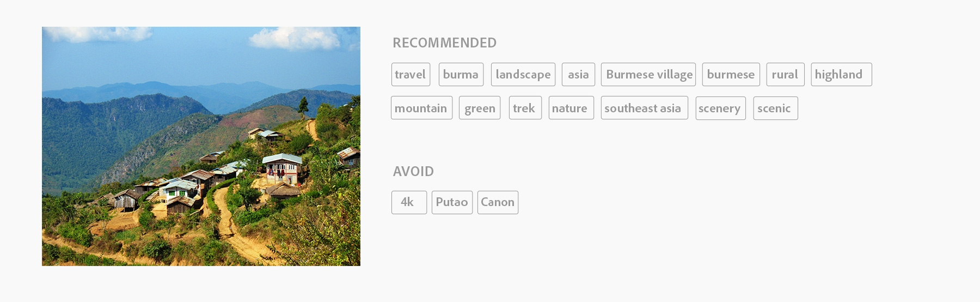Click the Burmese village landscape photo
This screenshot has width=980, height=302.
[x=201, y=146]
